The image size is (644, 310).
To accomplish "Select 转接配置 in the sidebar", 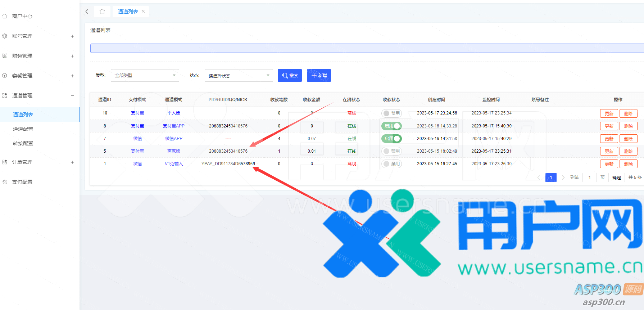I will tap(23, 143).
